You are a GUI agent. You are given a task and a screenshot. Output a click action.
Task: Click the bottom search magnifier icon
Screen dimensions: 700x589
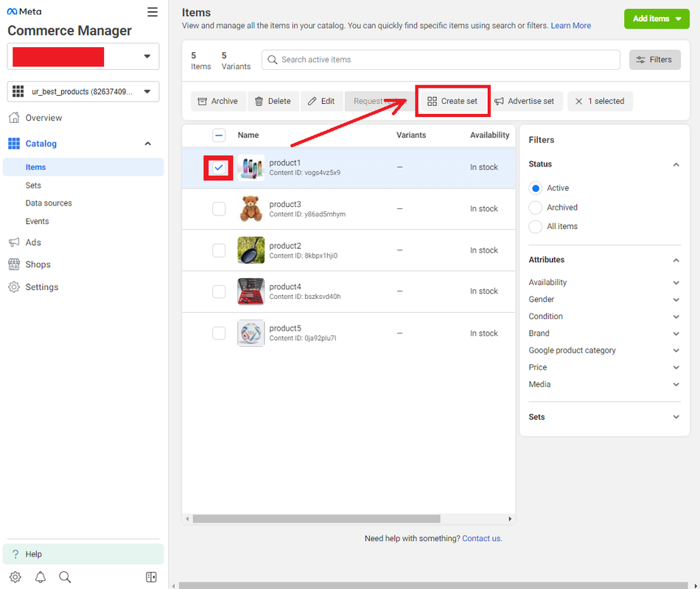point(65,577)
